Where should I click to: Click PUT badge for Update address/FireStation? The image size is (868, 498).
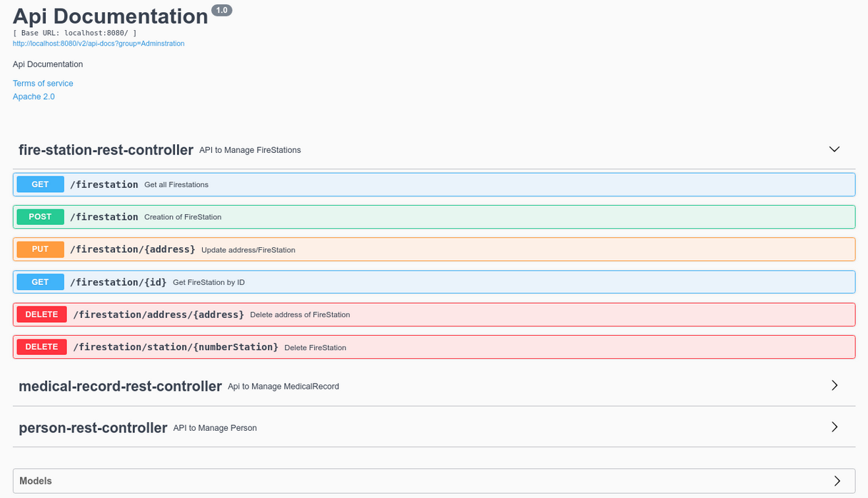point(41,249)
